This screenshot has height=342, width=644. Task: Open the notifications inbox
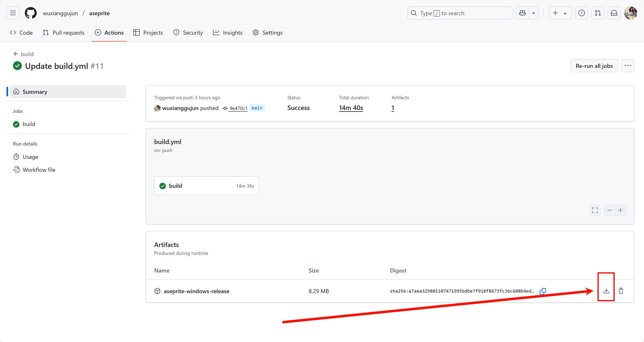[x=614, y=13]
